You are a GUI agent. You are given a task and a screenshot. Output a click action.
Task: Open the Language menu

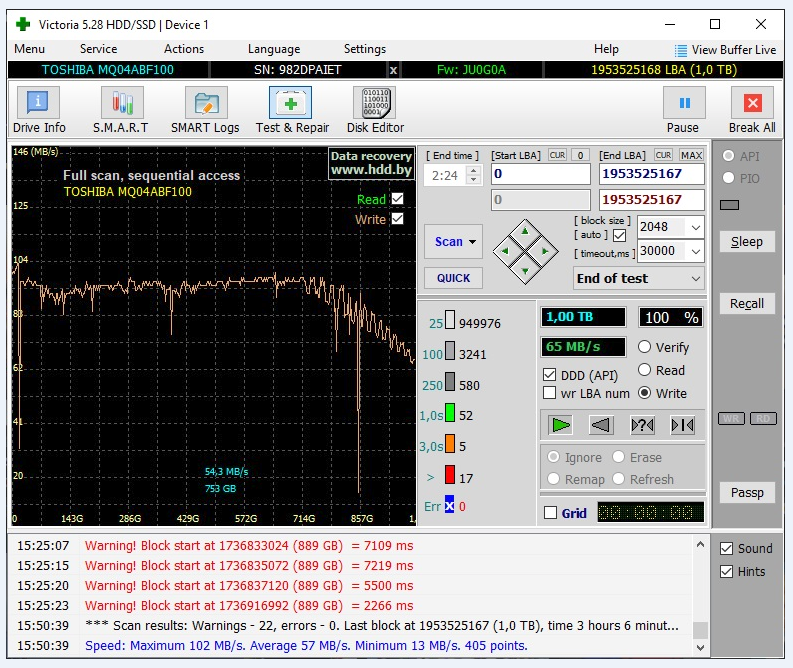coord(274,49)
